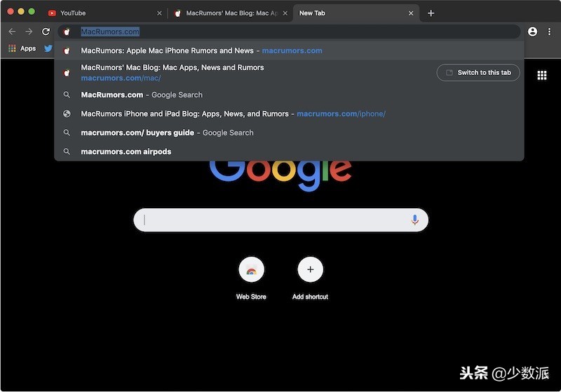561x392 pixels.
Task: Open suggestion MacRumors: Apple Mac iPhone Rumors
Action: (289, 50)
